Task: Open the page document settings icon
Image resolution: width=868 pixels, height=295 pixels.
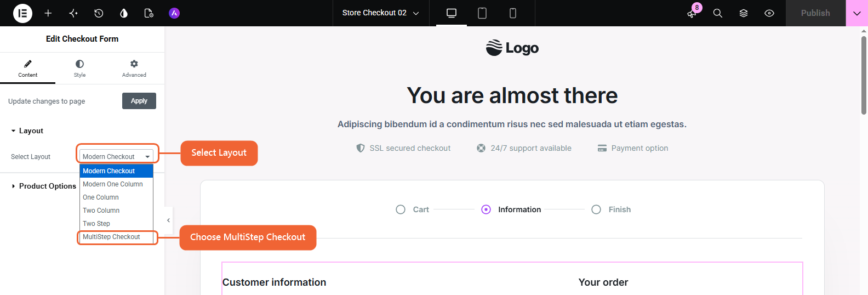Action: (149, 13)
